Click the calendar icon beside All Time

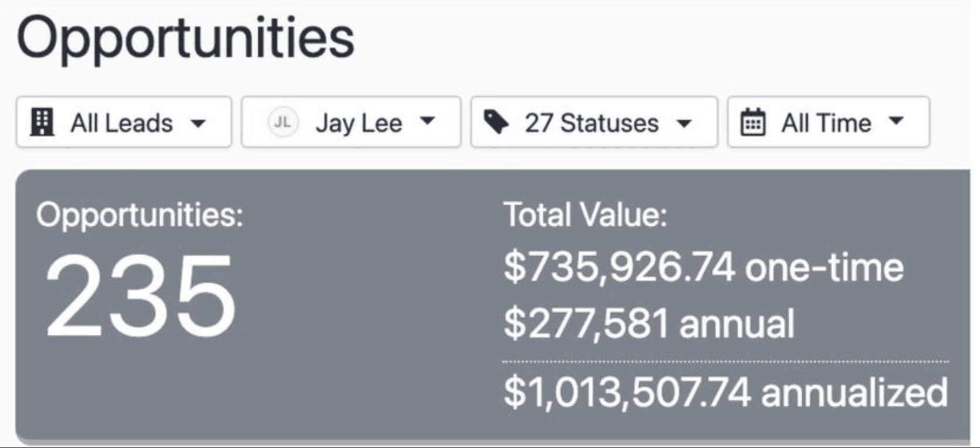[753, 122]
